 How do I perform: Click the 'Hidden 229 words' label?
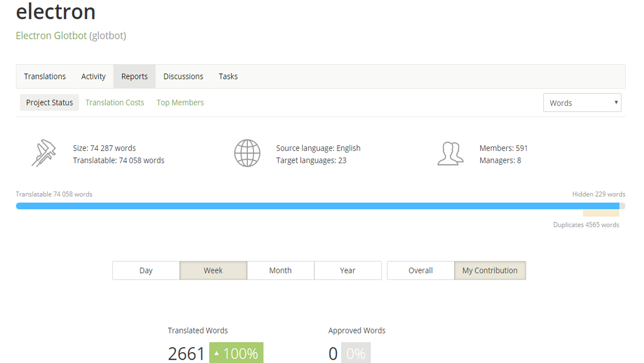tap(599, 194)
